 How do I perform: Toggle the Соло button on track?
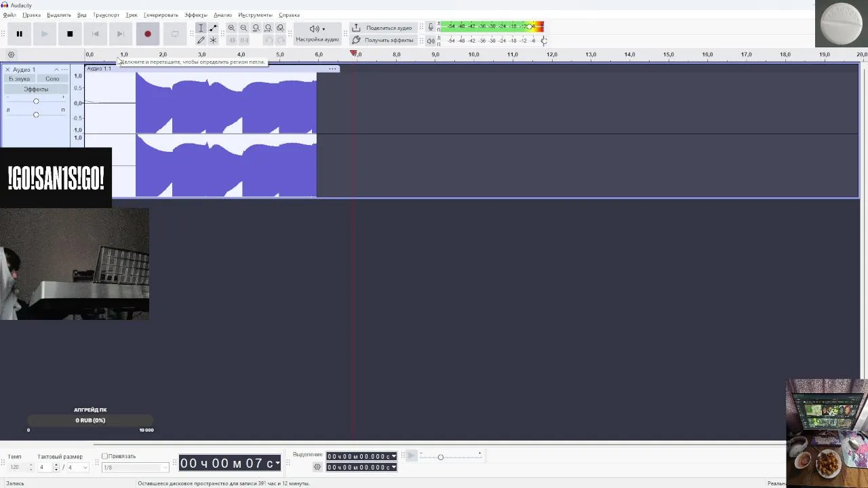[52, 79]
